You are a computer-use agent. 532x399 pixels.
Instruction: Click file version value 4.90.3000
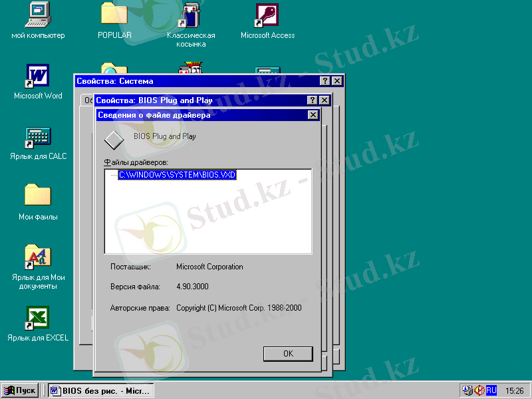coord(192,287)
